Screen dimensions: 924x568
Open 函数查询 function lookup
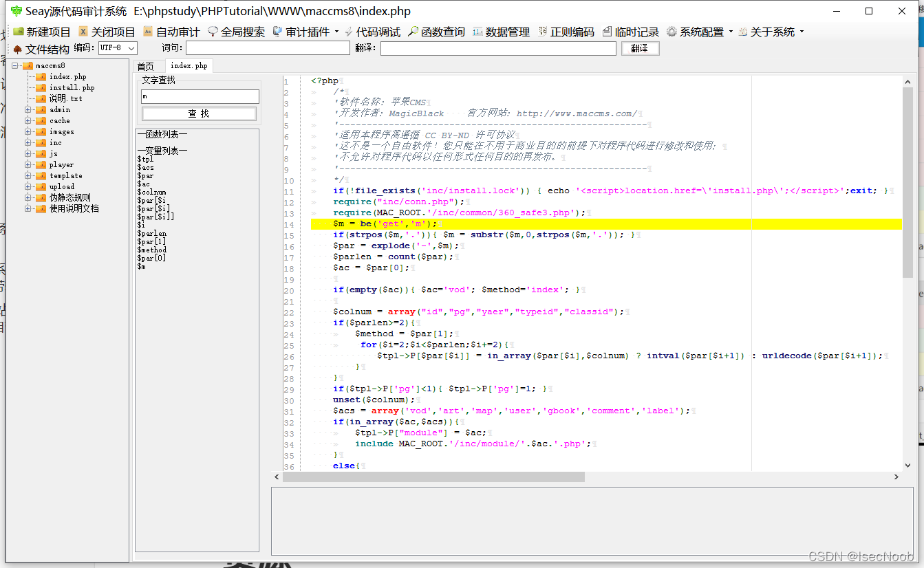coord(437,32)
